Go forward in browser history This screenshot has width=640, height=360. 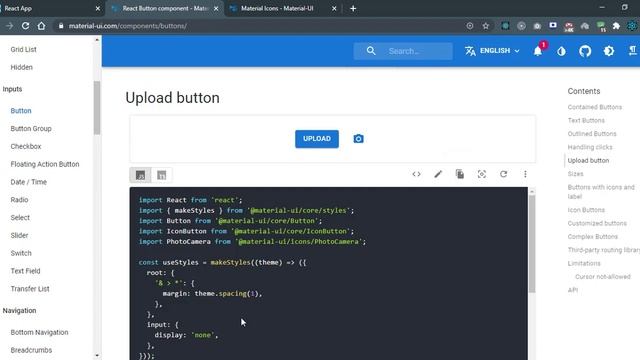(9, 26)
